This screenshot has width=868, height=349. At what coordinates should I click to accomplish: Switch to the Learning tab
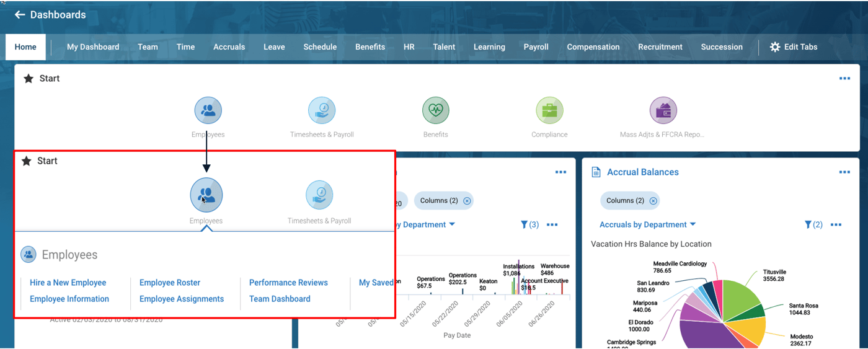(489, 47)
